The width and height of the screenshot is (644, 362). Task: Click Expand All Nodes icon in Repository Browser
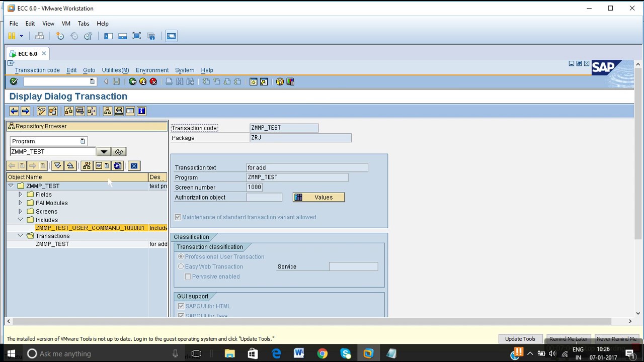[57, 166]
